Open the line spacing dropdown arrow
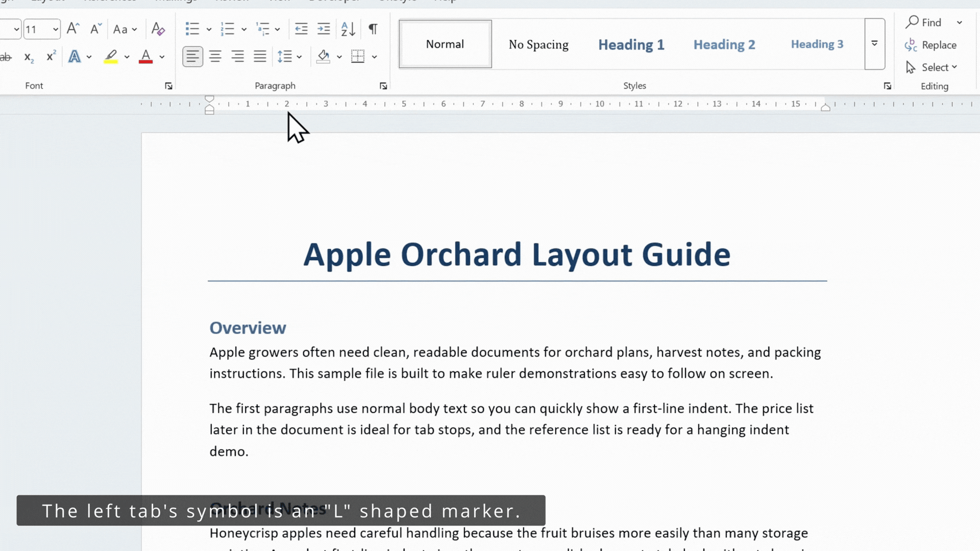980x551 pixels. [299, 57]
